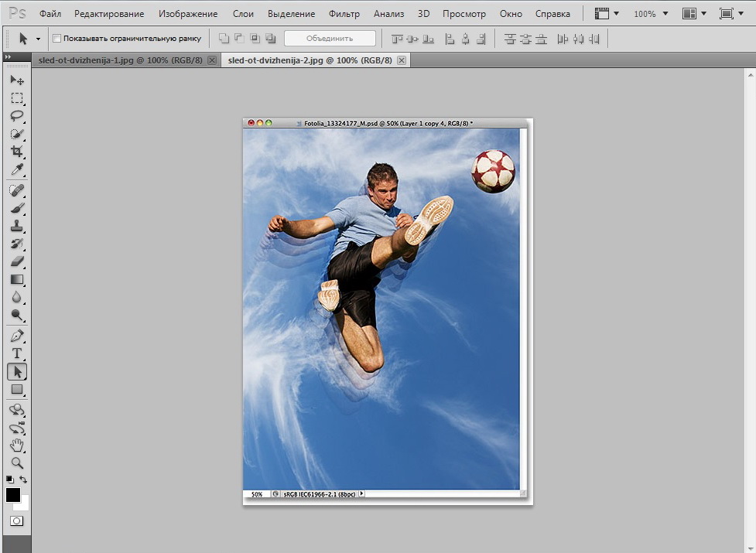The image size is (756, 553).
Task: Select the Blur tool
Action: (x=17, y=297)
